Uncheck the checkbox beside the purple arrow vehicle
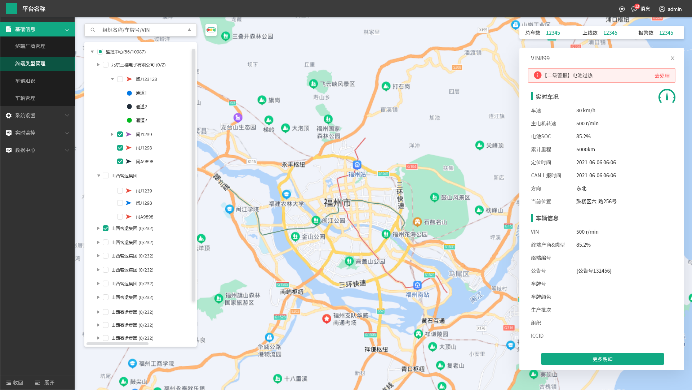This screenshot has width=692, height=390. [x=120, y=134]
